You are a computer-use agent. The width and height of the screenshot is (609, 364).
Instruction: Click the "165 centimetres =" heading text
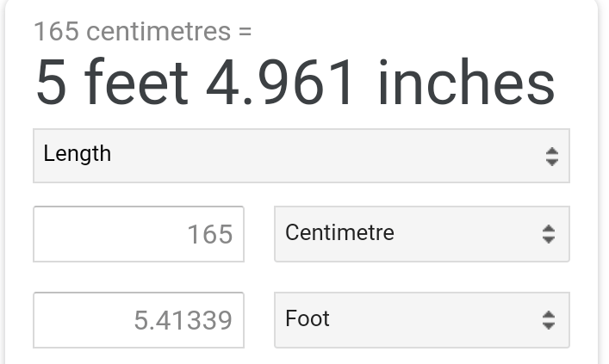(x=143, y=32)
